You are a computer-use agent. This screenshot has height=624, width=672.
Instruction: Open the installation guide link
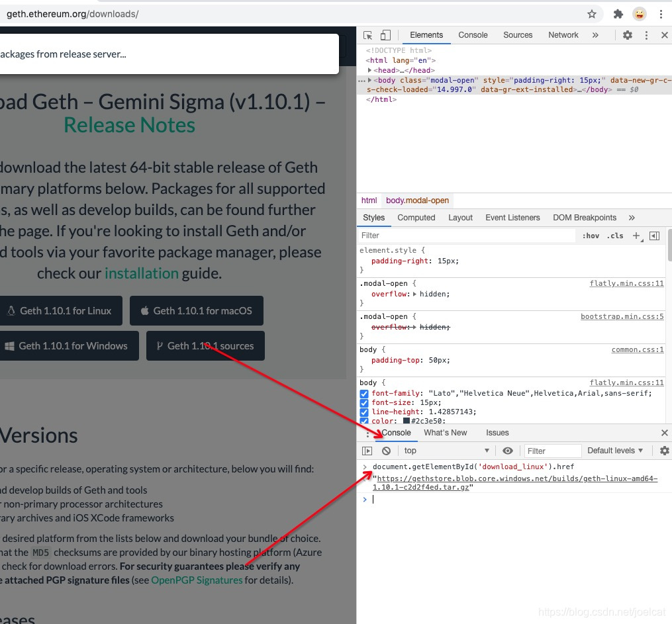pos(142,273)
